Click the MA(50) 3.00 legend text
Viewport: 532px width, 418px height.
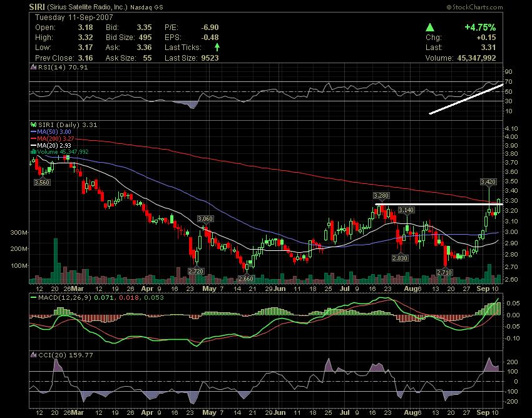point(54,131)
